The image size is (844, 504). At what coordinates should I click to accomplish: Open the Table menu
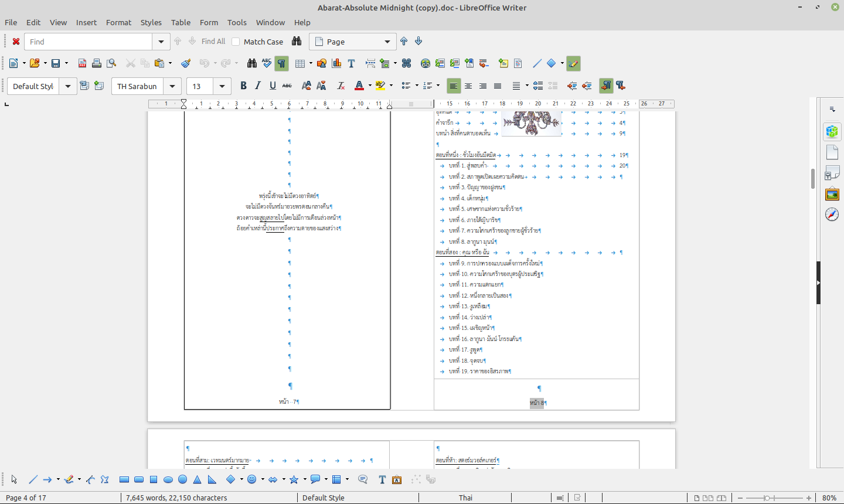click(181, 22)
